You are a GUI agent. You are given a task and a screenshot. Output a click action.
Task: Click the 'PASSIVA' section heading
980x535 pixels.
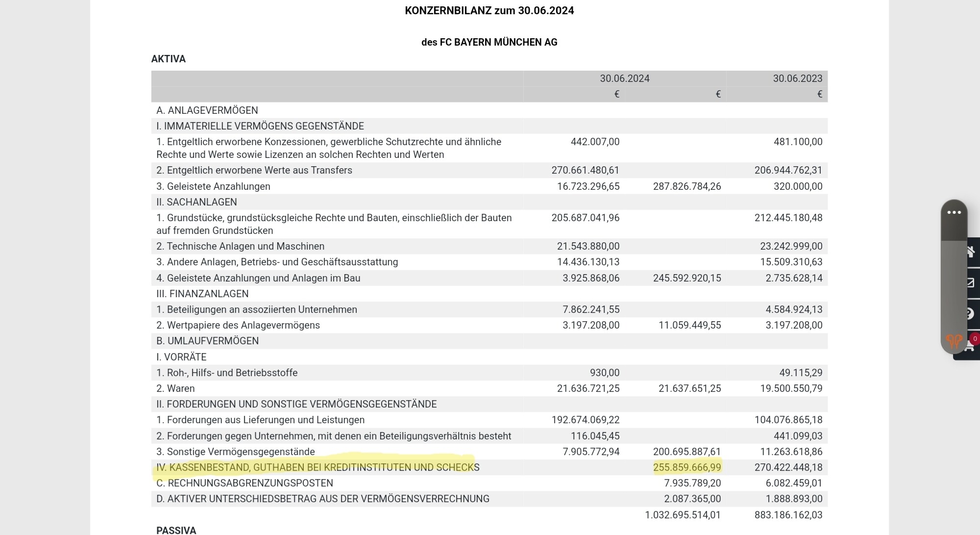coord(176,530)
